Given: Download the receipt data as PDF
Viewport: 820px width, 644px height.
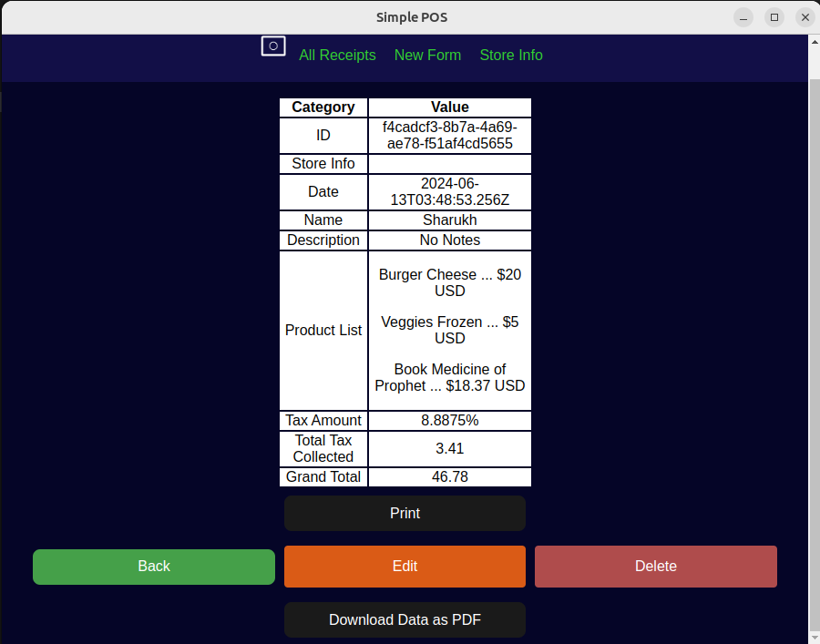Looking at the screenshot, I should click(x=405, y=619).
